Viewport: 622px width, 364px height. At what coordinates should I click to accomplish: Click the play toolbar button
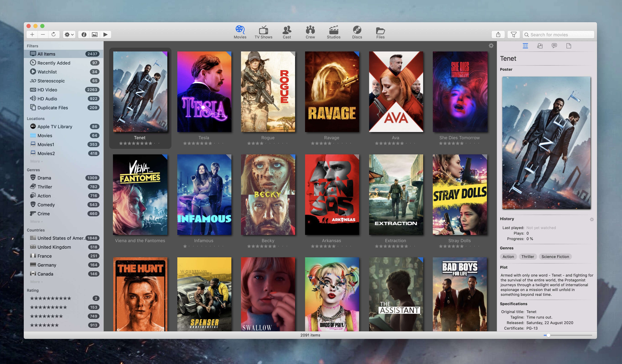[105, 35]
